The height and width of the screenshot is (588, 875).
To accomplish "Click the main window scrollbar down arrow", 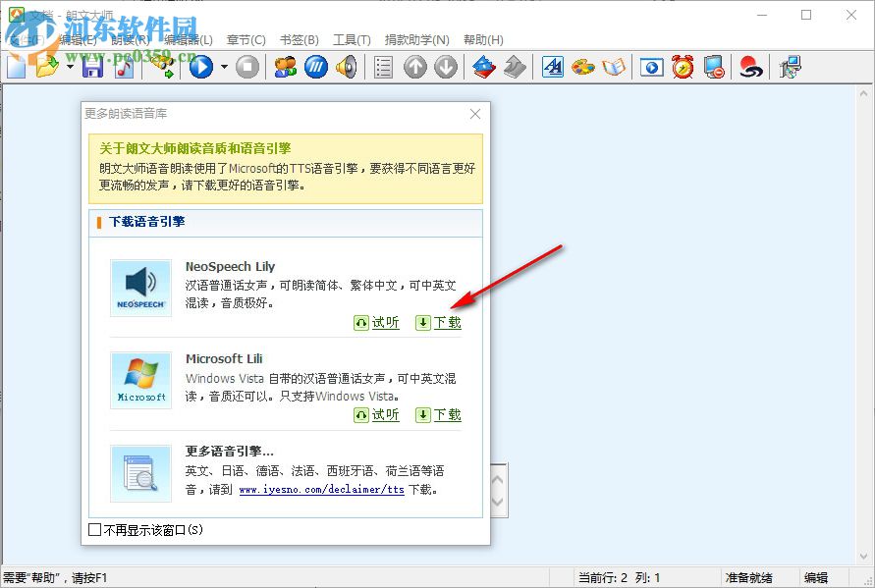I will [864, 557].
